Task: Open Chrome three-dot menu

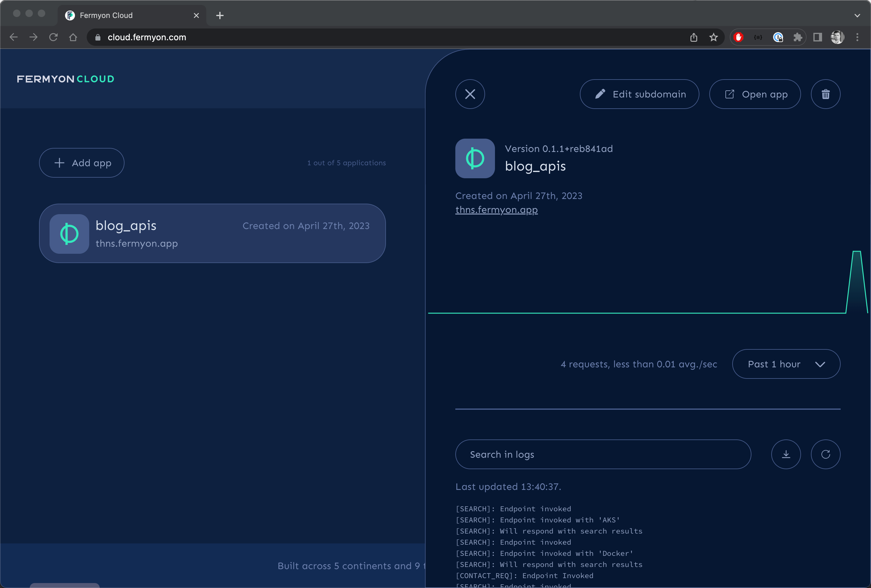Action: [x=857, y=37]
